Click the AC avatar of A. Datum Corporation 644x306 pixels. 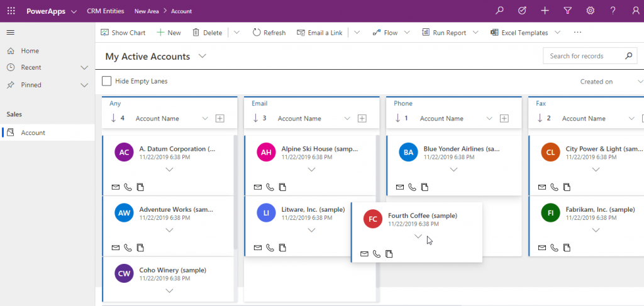point(124,153)
